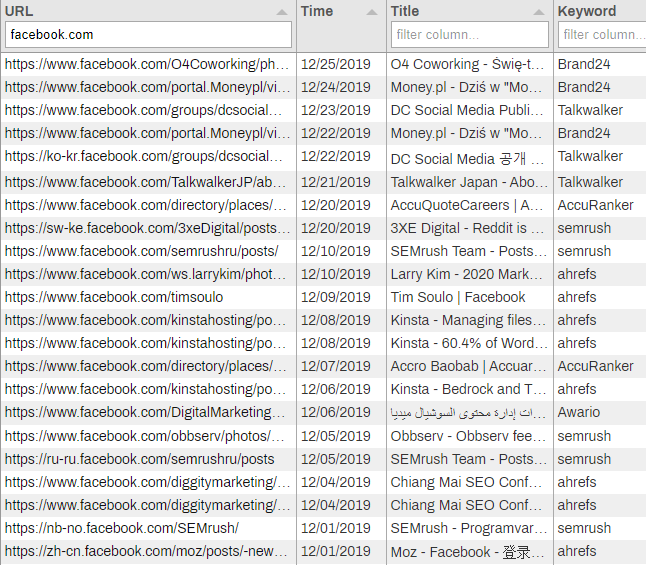
Task: Click ahrefs keyword in Tim Soulo row
Action: click(577, 297)
